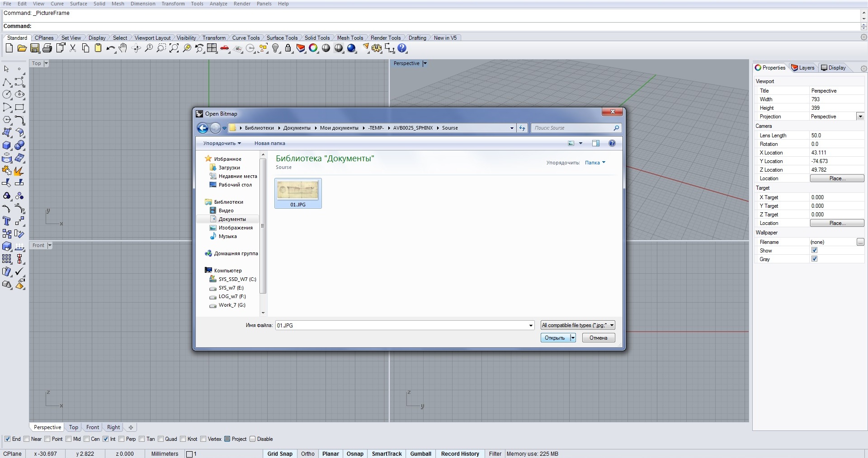This screenshot has height=458, width=868.
Task: Click the Открыть button
Action: [x=555, y=338]
